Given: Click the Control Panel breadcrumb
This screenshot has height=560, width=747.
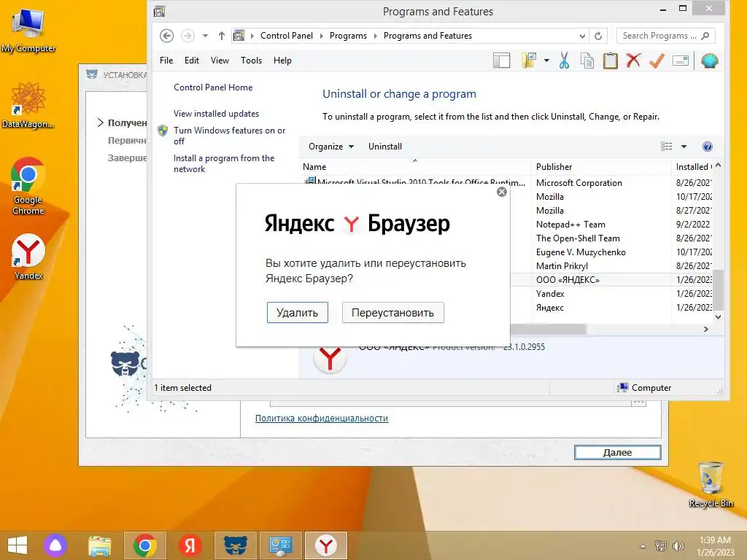Looking at the screenshot, I should 286,36.
